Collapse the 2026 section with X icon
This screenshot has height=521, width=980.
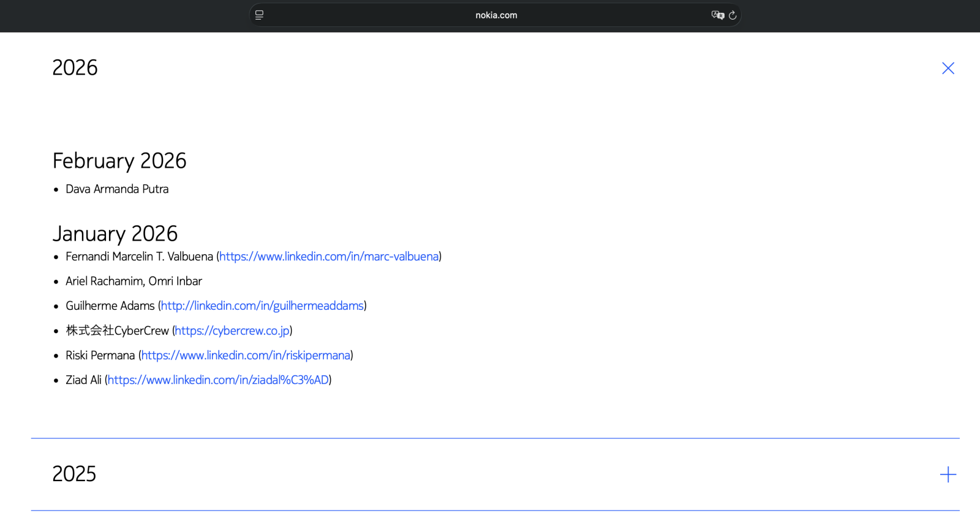948,68
